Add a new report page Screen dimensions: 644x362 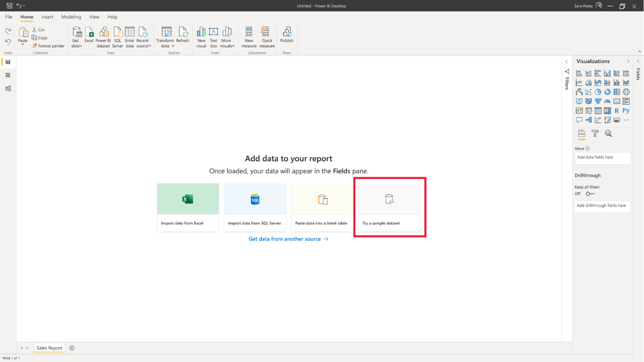click(x=72, y=348)
